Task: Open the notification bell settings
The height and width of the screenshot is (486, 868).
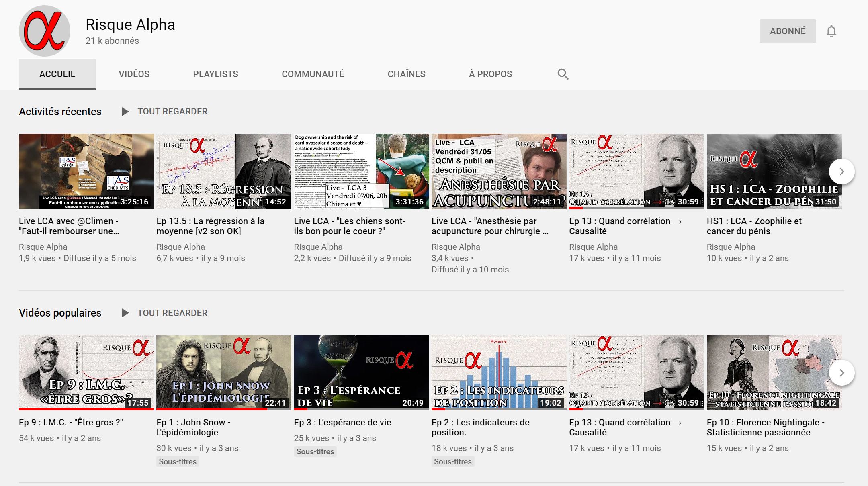Action: point(831,31)
